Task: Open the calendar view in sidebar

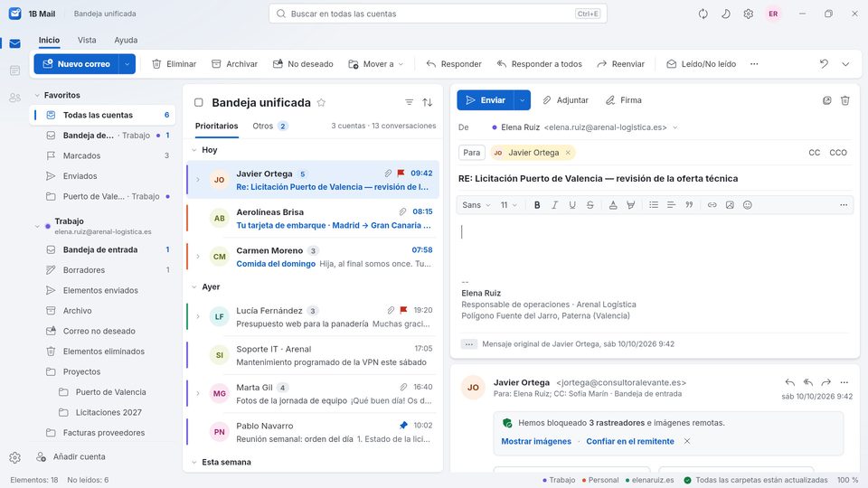Action: coord(15,70)
